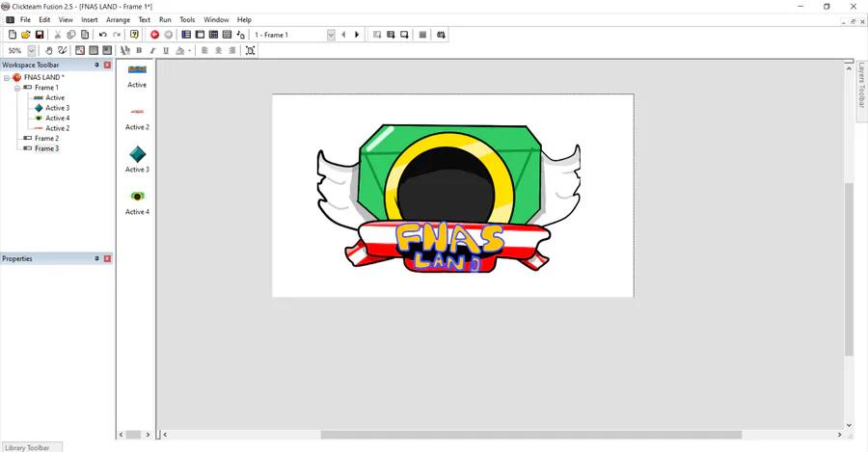
Task: Select the Active 3 diamond object thumbnail
Action: (x=137, y=154)
